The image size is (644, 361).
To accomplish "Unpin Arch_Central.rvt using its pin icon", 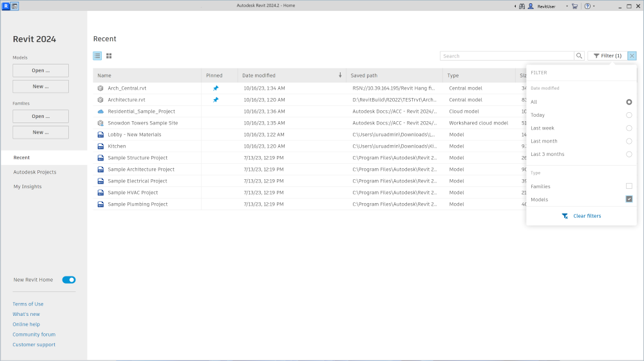I will click(216, 88).
